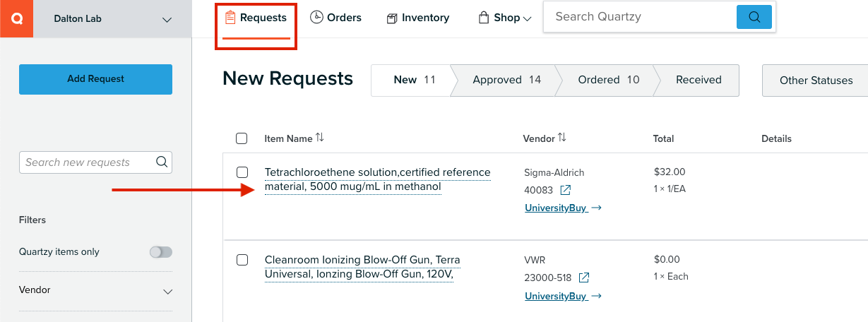The image size is (868, 322).
Task: Open the Tetrachloroethene solution item link
Action: [377, 179]
